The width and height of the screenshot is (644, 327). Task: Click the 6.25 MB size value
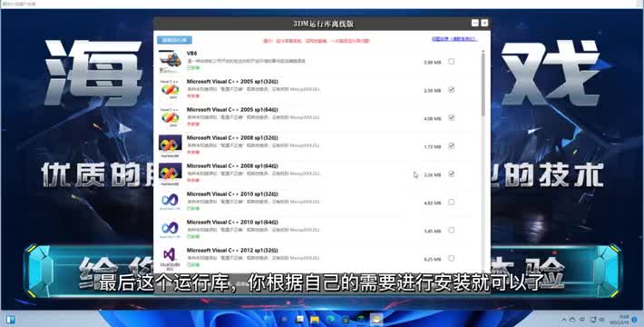click(432, 260)
